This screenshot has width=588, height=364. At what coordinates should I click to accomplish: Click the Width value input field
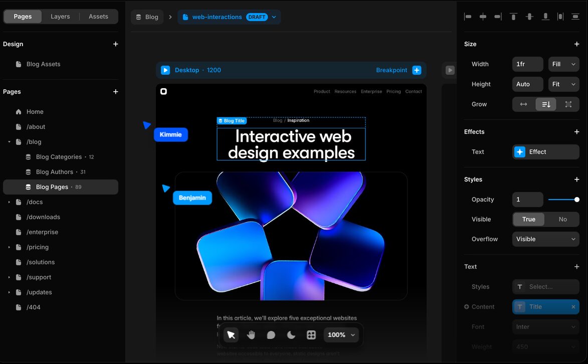coord(527,64)
